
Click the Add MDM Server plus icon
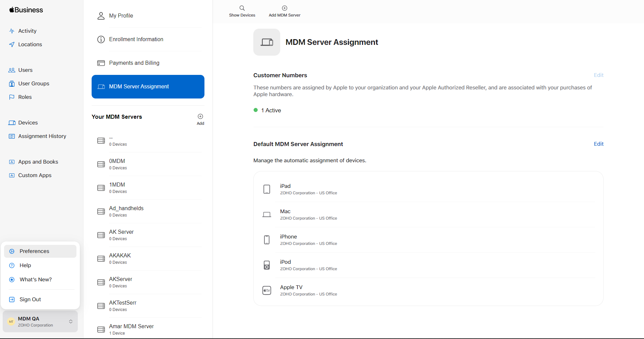pos(284,8)
